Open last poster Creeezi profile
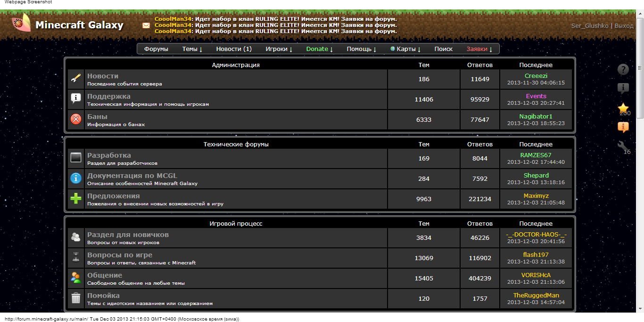 point(536,76)
